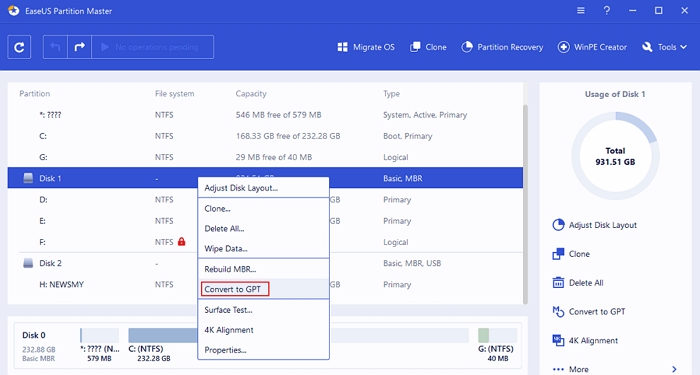
Task: Click the partition list vertical scrollbar
Action: (525, 204)
